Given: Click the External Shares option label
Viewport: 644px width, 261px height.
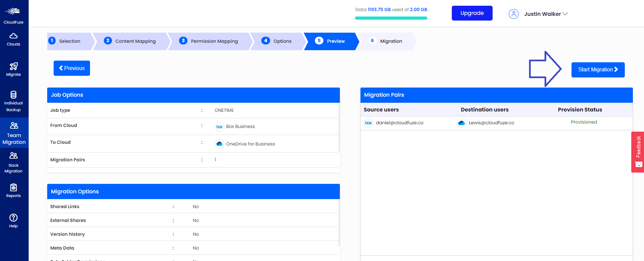Looking at the screenshot, I should [x=68, y=221].
